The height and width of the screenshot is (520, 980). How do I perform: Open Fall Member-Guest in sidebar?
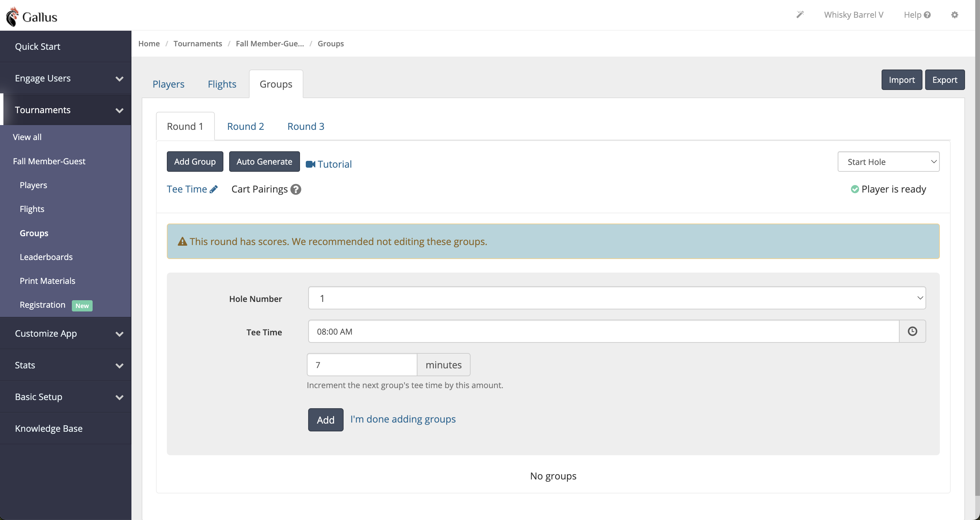49,161
